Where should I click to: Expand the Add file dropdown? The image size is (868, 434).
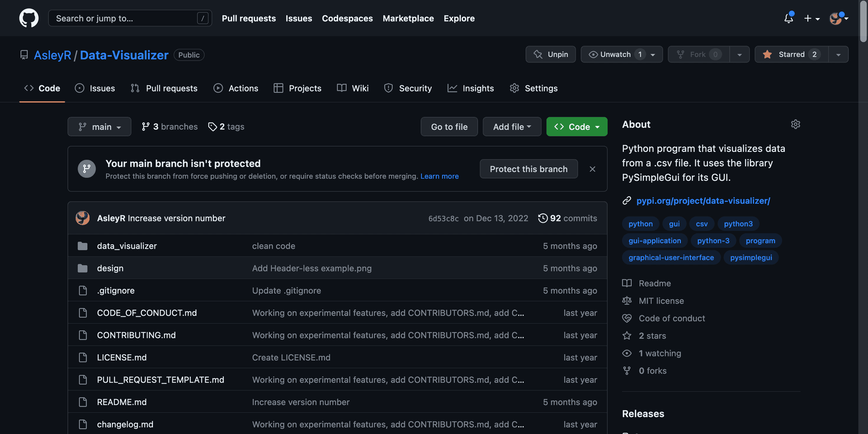pos(512,127)
